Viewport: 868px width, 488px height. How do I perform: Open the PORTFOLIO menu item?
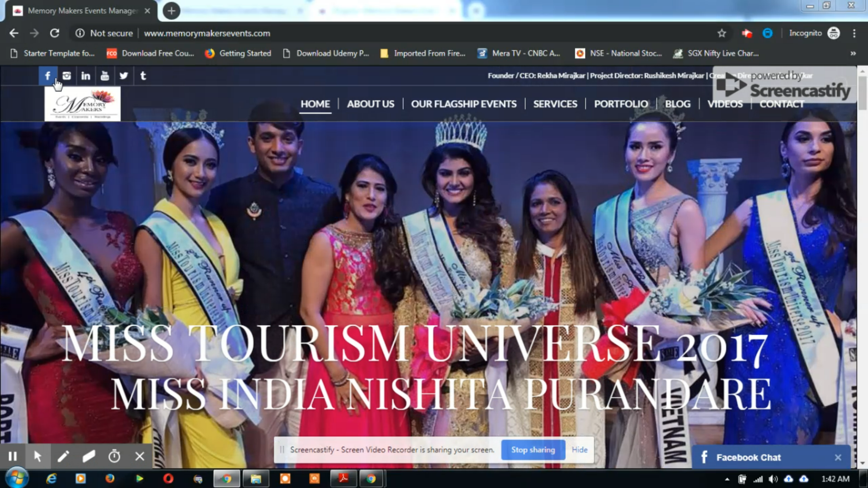(621, 104)
